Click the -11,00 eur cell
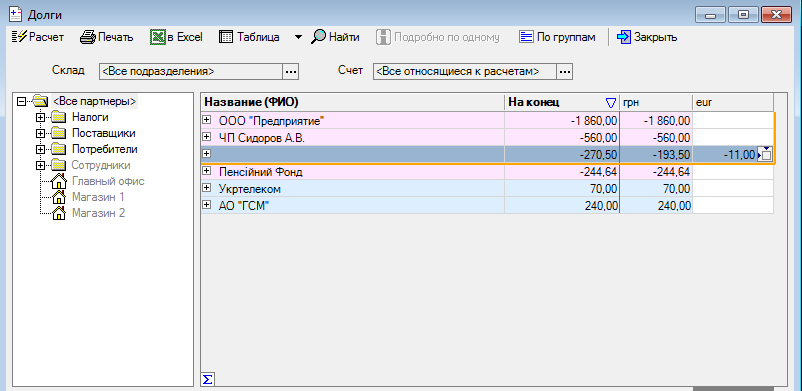The image size is (802, 391). point(726,155)
